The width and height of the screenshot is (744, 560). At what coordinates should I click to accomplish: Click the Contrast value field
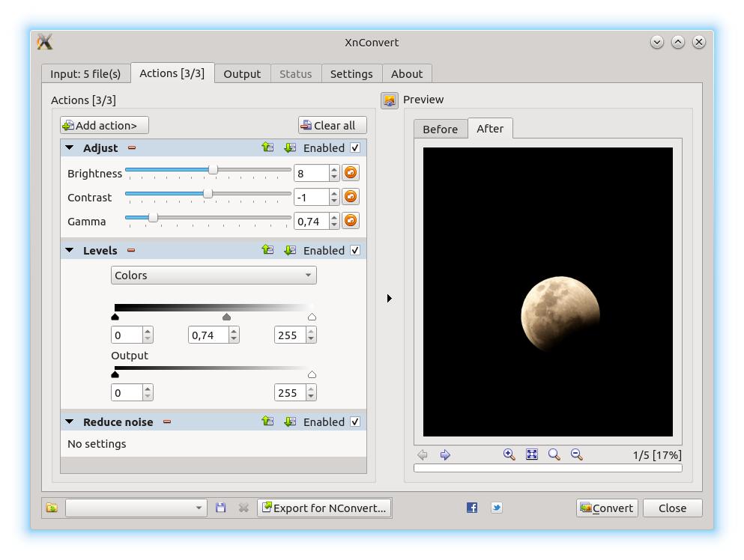pos(311,197)
